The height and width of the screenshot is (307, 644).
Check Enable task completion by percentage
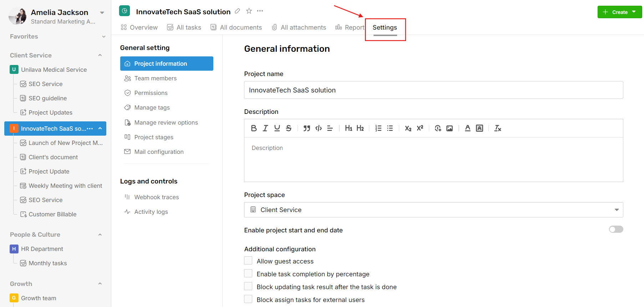point(248,273)
